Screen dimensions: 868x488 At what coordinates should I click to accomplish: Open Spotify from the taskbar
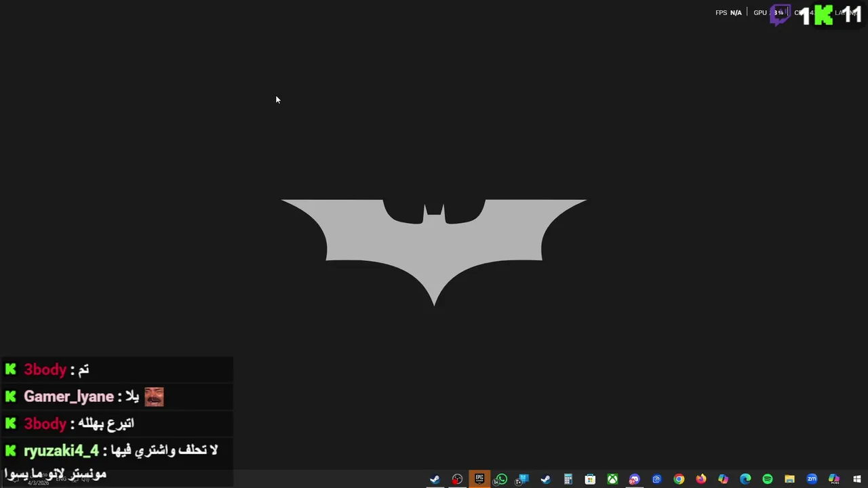pos(768,479)
